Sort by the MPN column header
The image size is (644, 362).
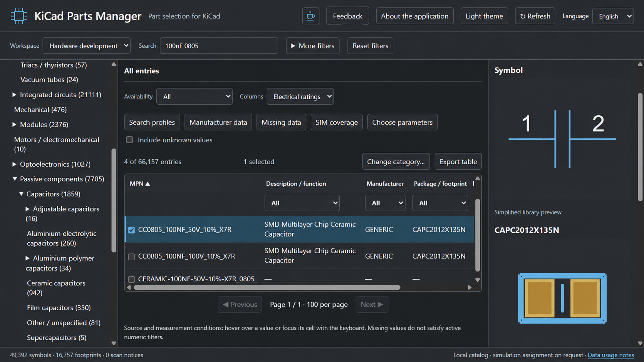click(x=140, y=184)
